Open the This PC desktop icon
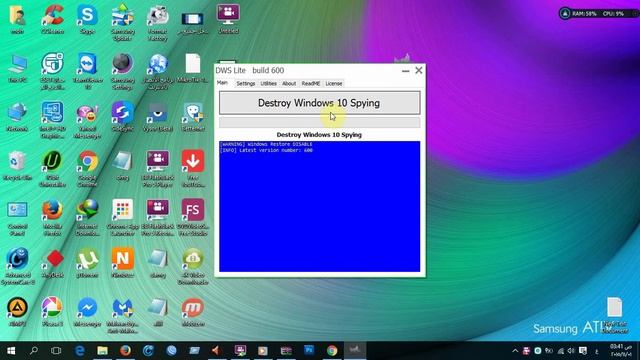 click(17, 68)
